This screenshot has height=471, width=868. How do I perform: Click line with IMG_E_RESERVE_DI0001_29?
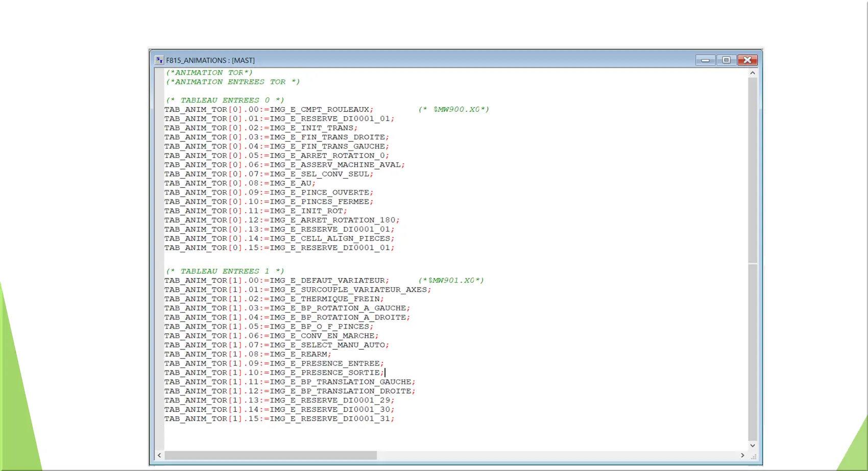(279, 400)
